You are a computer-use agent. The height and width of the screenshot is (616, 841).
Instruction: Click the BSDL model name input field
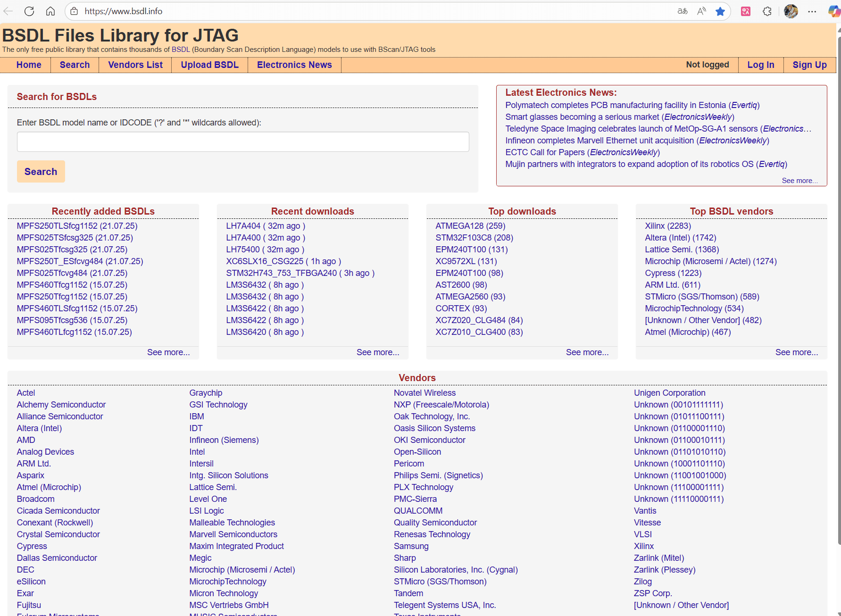pos(243,142)
